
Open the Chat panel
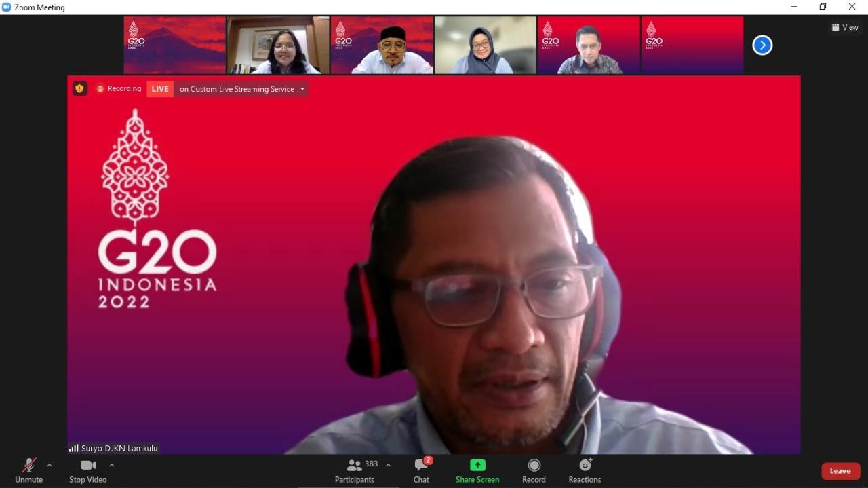(421, 470)
